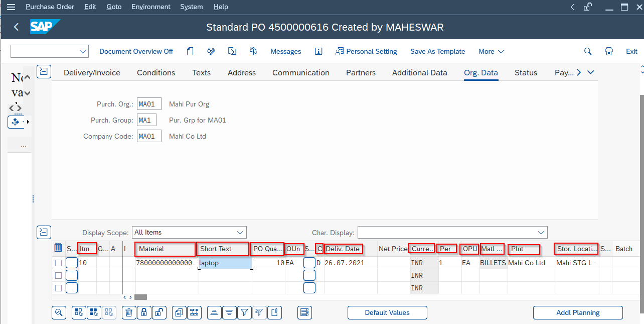Switch to the Additional Data tab
The width and height of the screenshot is (644, 324).
419,72
